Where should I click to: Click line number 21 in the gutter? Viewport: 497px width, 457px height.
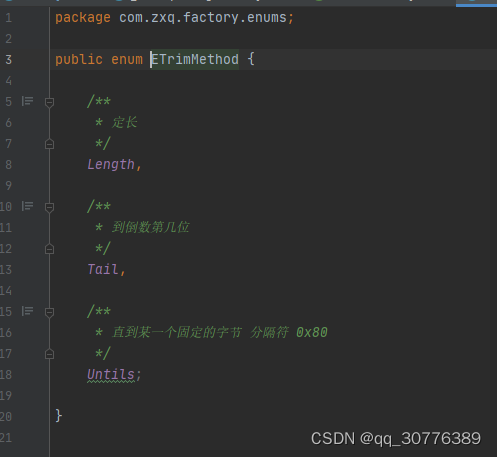pyautogui.click(x=6, y=438)
